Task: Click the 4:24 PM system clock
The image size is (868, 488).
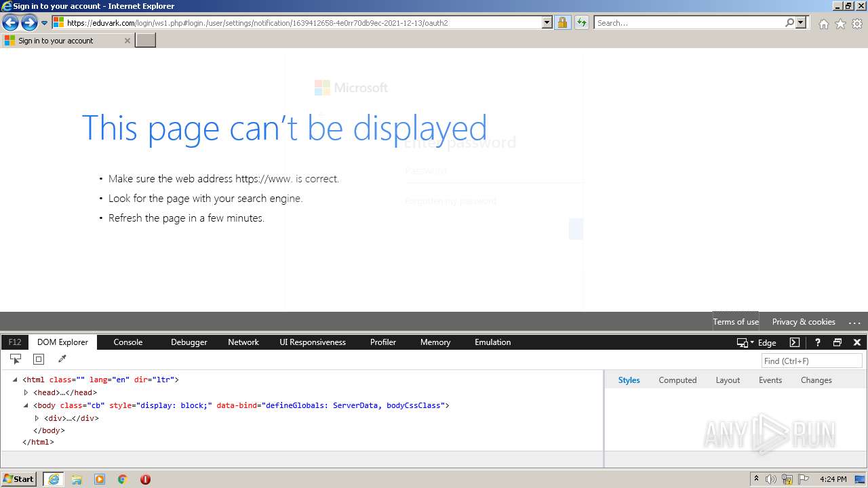Action: click(x=833, y=479)
